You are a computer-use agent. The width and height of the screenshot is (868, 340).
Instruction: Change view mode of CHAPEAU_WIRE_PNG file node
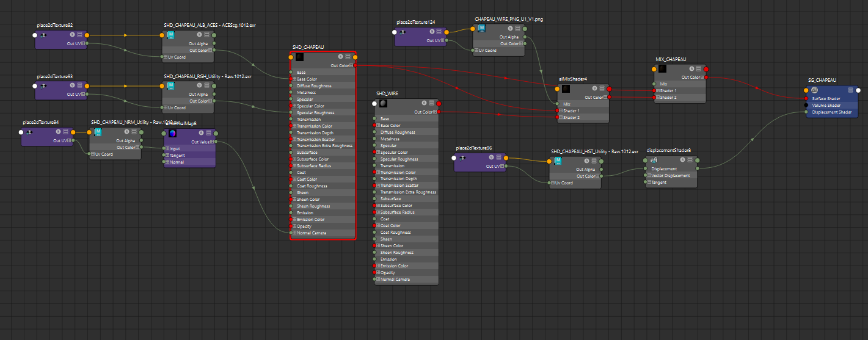point(517,29)
